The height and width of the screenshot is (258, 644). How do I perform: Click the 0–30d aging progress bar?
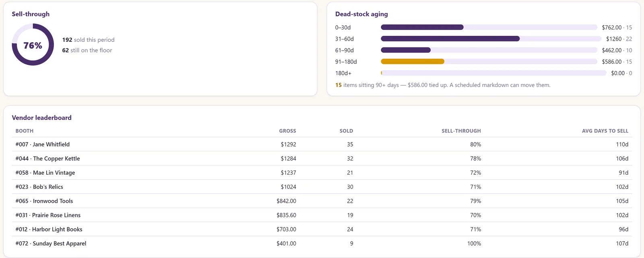[x=489, y=27]
